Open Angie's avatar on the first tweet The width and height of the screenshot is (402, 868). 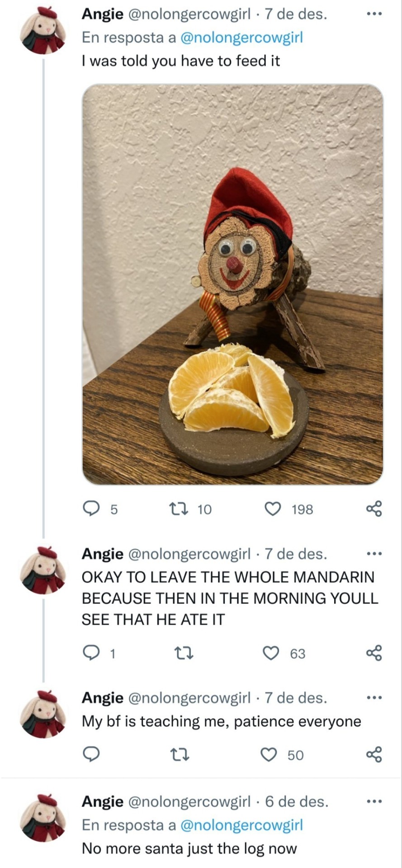44,31
